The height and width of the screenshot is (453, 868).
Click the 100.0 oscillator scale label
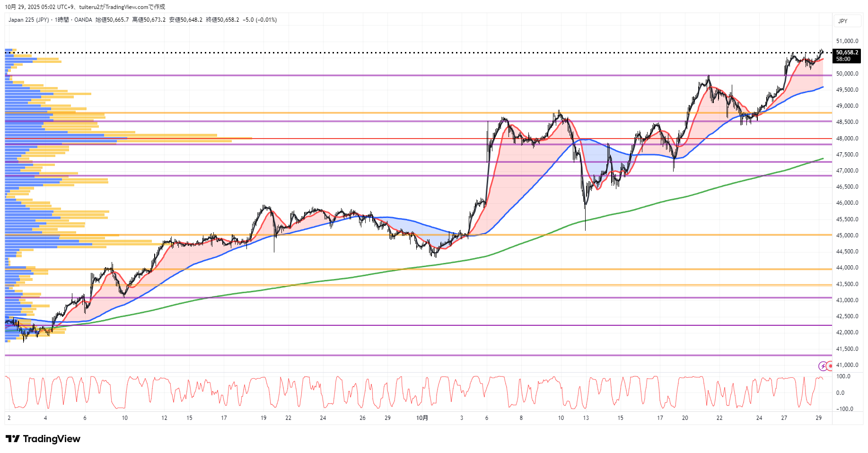coord(843,377)
